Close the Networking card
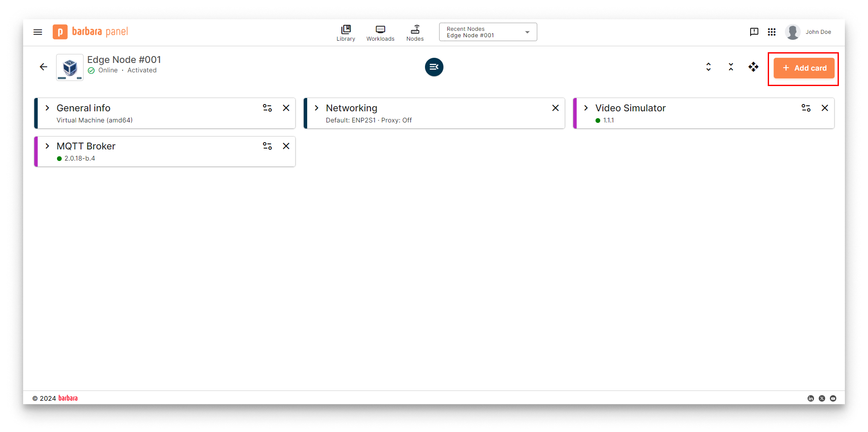 click(555, 108)
